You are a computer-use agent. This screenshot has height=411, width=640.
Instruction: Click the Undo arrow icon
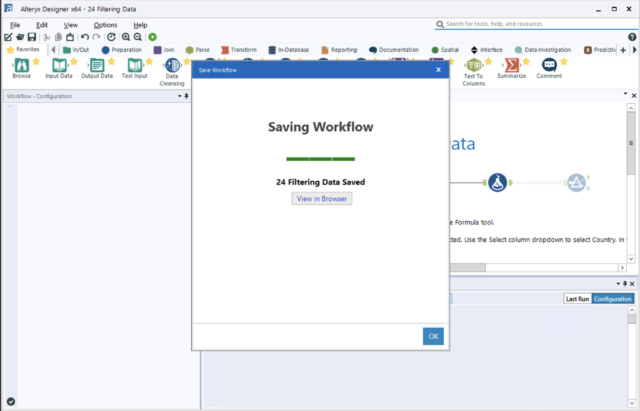[x=84, y=37]
